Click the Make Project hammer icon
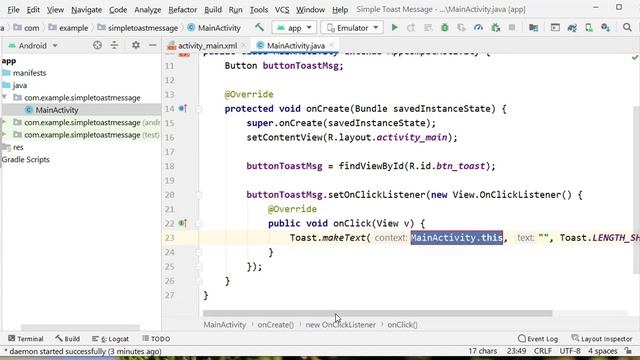 pos(259,27)
